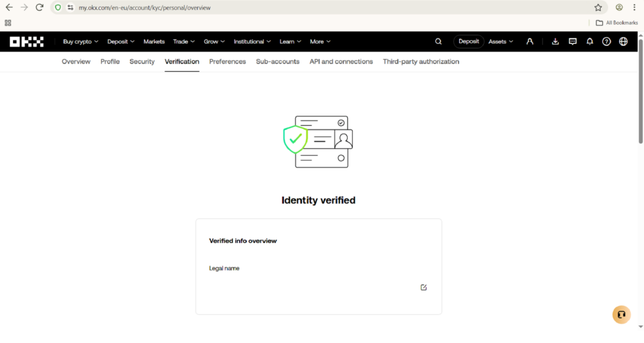Image resolution: width=644 pixels, height=343 pixels.
Task: Switch to the Profile tab
Action: (110, 62)
